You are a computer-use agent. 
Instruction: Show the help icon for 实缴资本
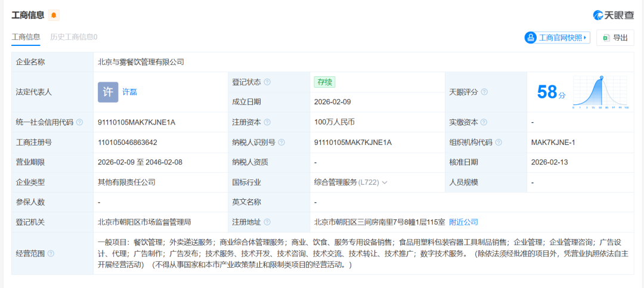[x=484, y=122]
